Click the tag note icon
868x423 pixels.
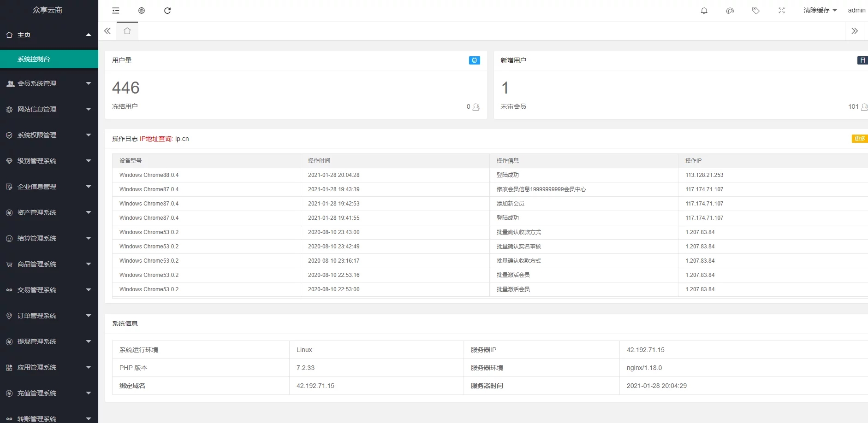[755, 11]
